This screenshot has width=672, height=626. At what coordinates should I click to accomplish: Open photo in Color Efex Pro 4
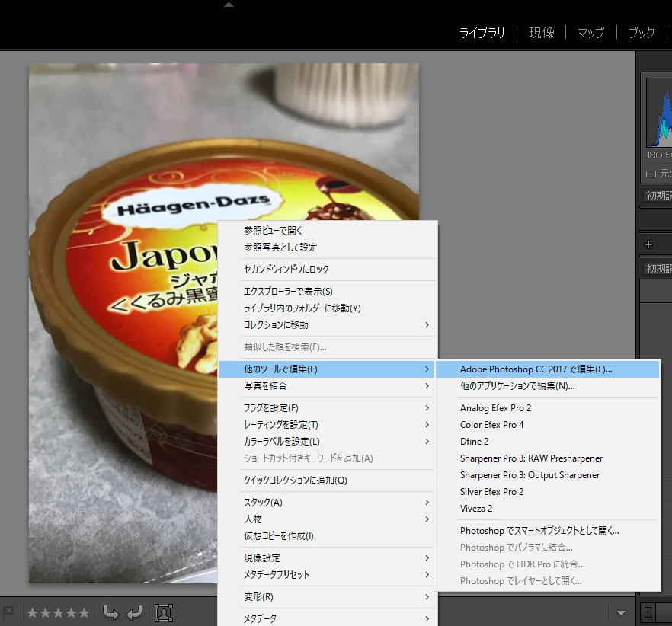547,425
